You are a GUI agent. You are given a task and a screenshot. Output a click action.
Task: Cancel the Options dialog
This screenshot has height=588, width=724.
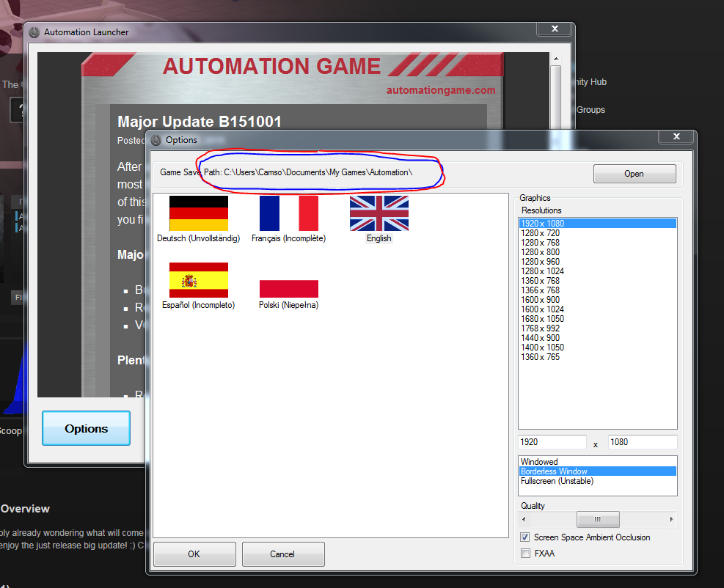tap(282, 554)
